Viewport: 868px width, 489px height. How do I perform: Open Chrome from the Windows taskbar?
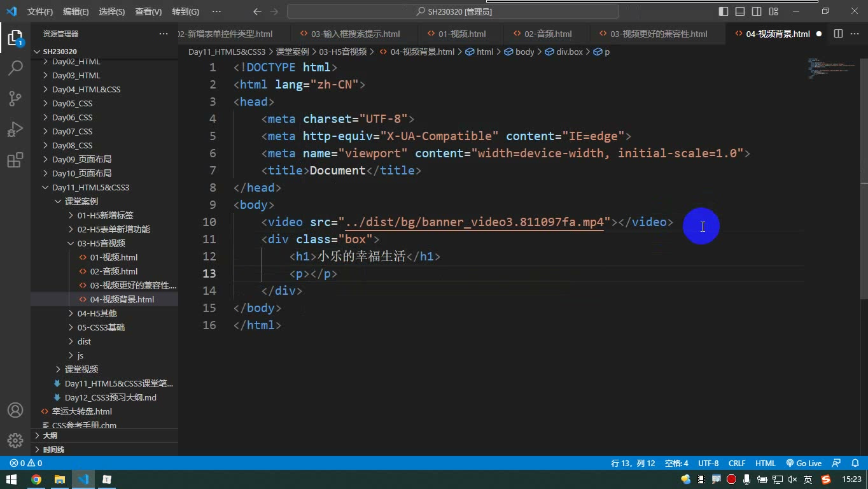point(36,479)
